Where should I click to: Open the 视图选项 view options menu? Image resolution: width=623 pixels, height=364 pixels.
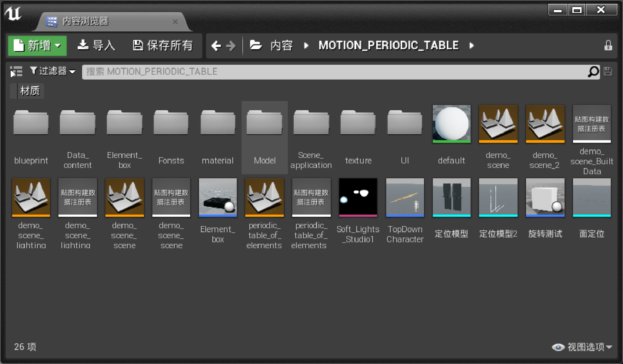582,347
